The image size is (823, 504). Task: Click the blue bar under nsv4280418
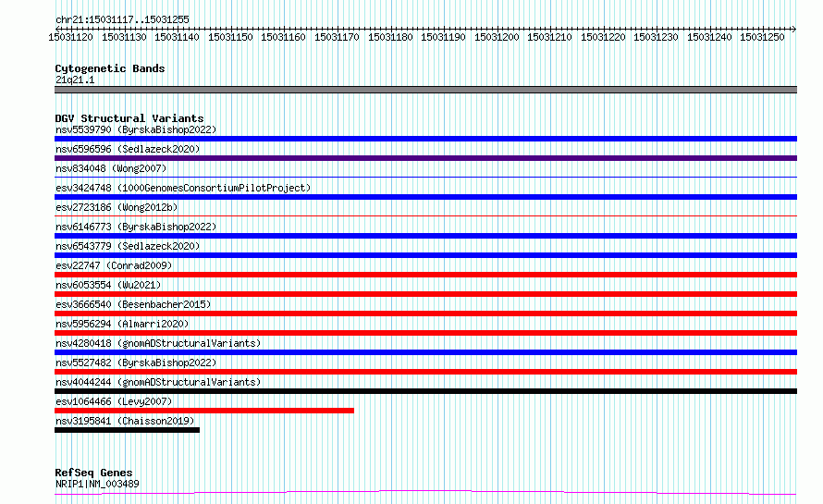pos(425,352)
